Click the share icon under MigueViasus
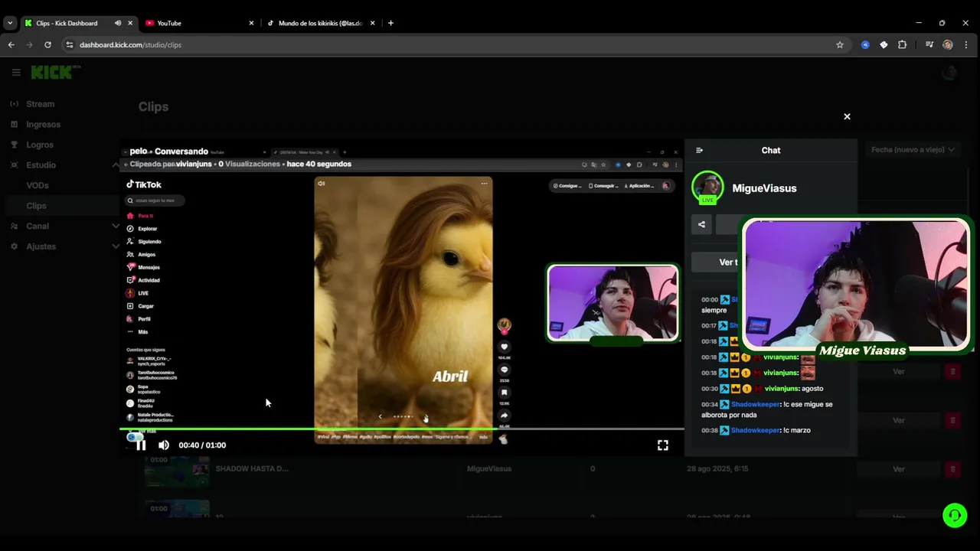The image size is (980, 551). pos(701,224)
